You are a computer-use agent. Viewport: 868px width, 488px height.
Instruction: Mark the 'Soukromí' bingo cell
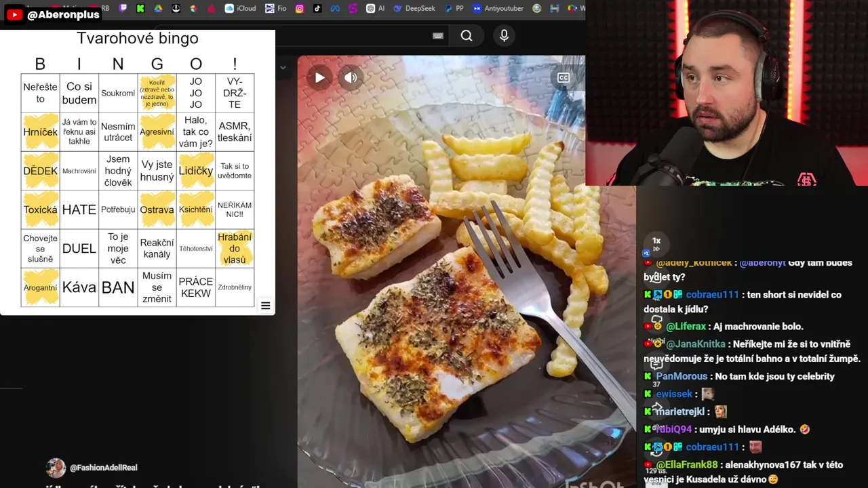[118, 94]
